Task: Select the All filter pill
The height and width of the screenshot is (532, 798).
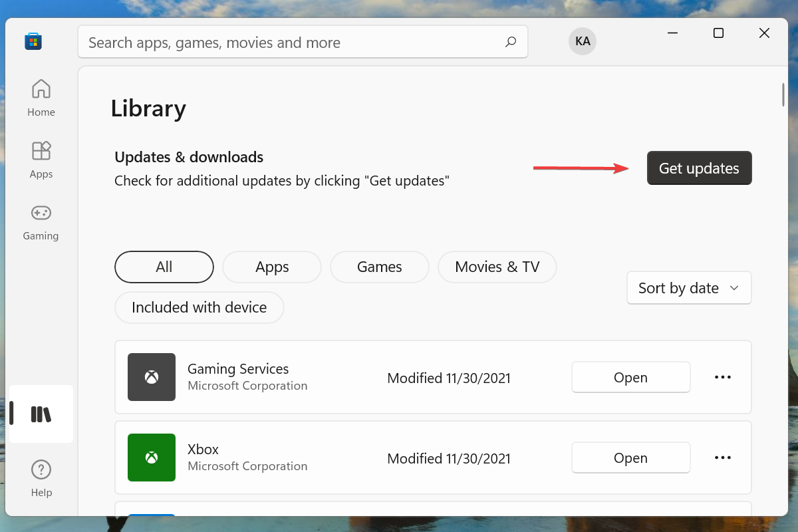Action: point(164,267)
